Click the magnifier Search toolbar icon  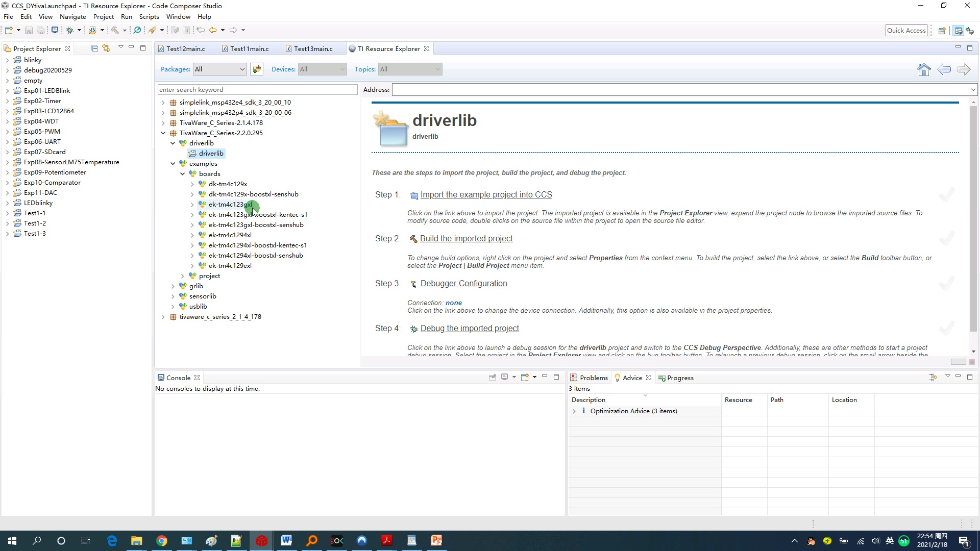pyautogui.click(x=137, y=30)
